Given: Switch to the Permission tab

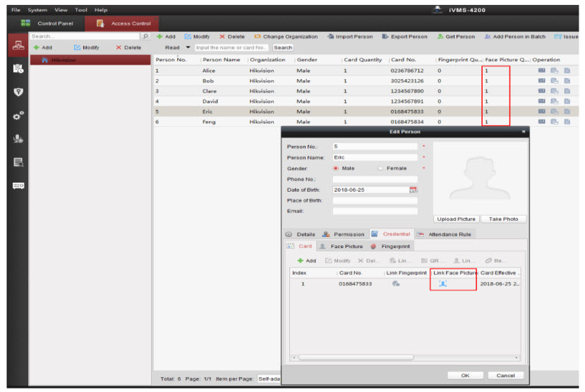Looking at the screenshot, I should pyautogui.click(x=344, y=234).
